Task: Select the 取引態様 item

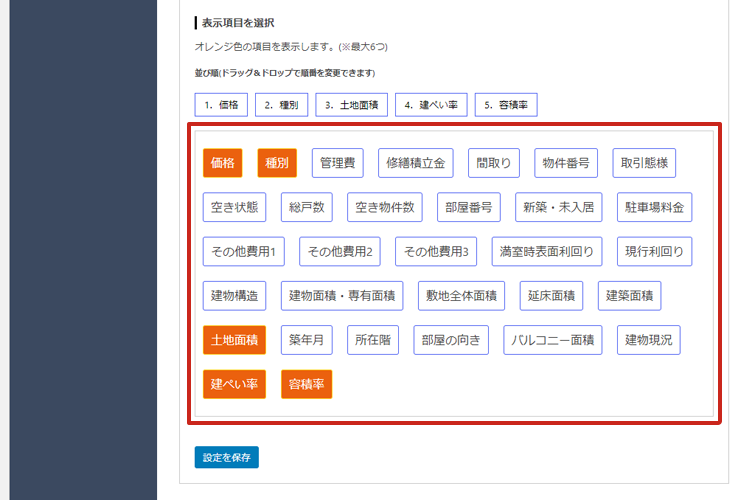Action: pyautogui.click(x=645, y=163)
